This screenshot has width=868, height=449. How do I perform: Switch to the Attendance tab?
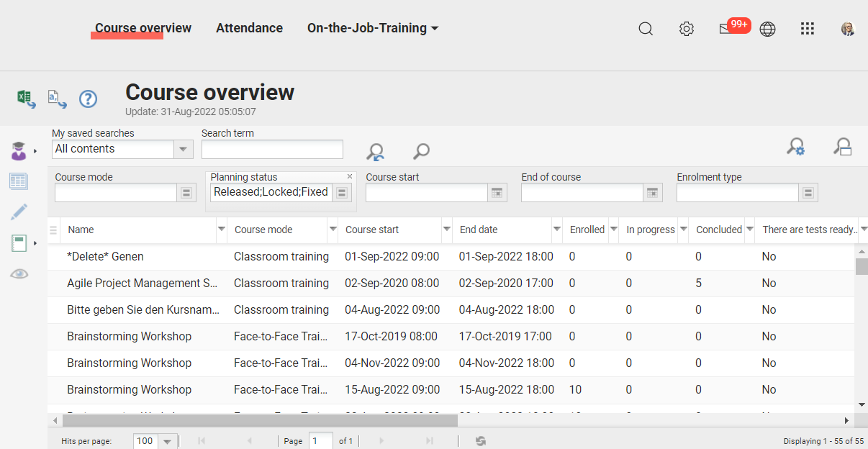249,28
